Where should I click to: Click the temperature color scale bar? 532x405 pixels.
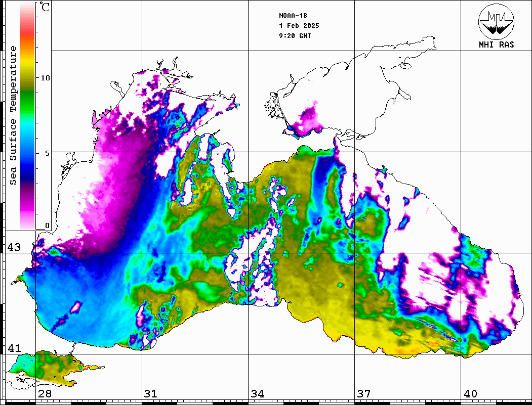tap(27, 116)
